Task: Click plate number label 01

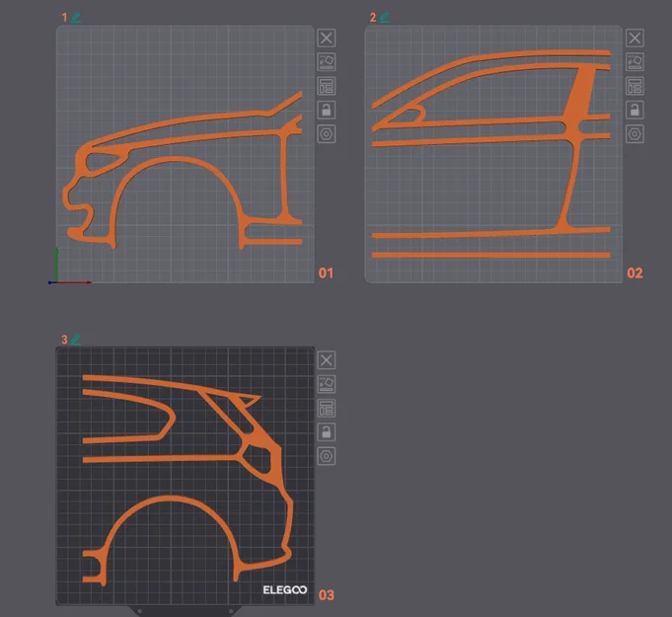Action: coord(326,273)
